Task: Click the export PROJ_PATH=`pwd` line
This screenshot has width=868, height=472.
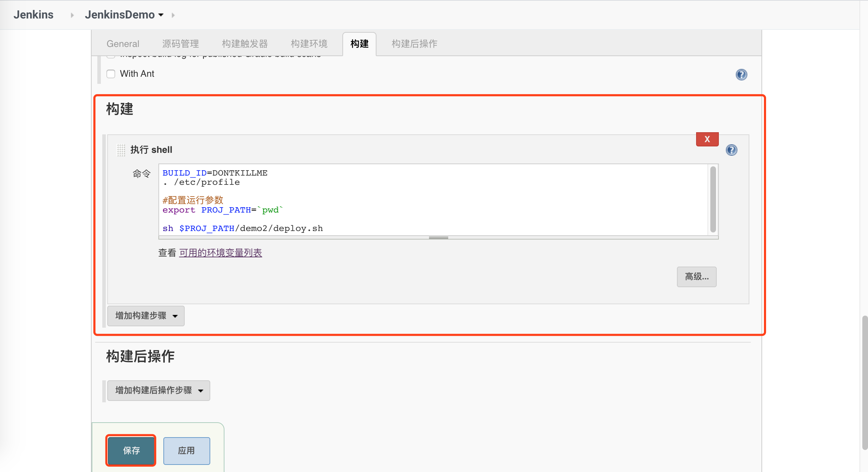Action: (x=223, y=210)
